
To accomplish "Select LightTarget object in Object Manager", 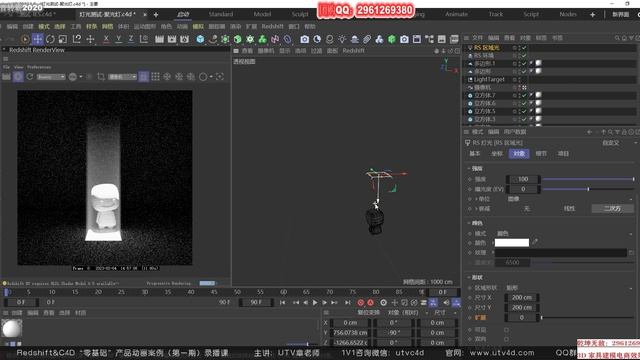I will [489, 80].
